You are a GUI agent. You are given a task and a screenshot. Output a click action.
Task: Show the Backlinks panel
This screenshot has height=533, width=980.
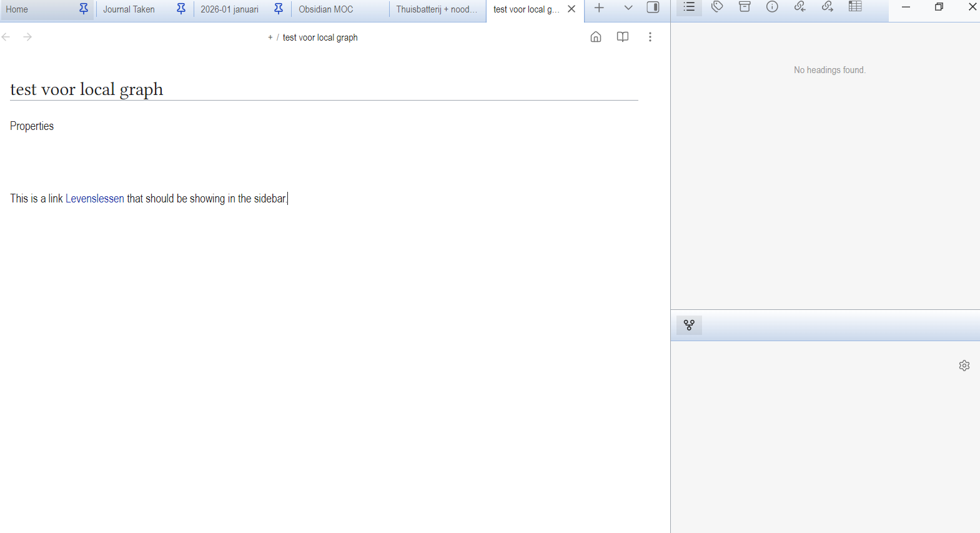point(799,7)
